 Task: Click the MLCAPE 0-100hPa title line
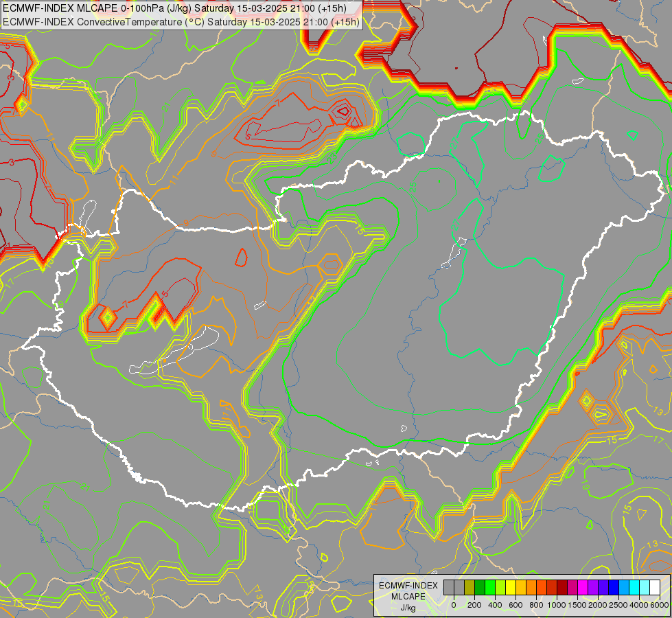174,8
